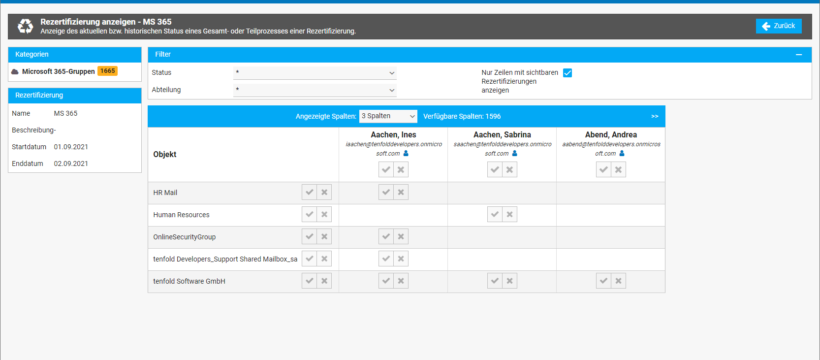Approve all for Aachen, Ines column header

386,170
